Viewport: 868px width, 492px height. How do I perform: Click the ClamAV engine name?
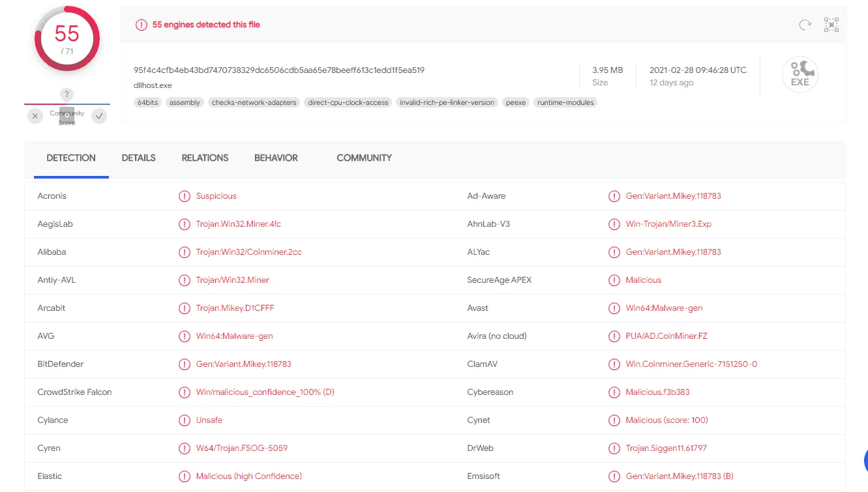483,364
